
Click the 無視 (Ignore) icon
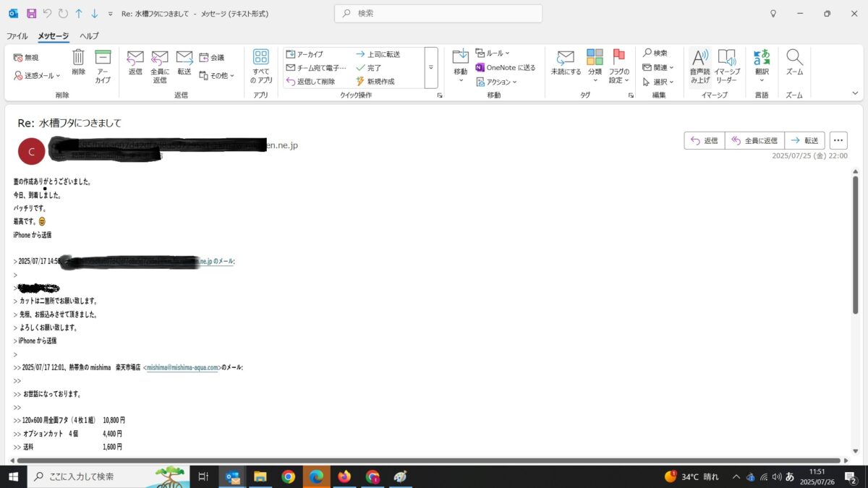(x=26, y=57)
